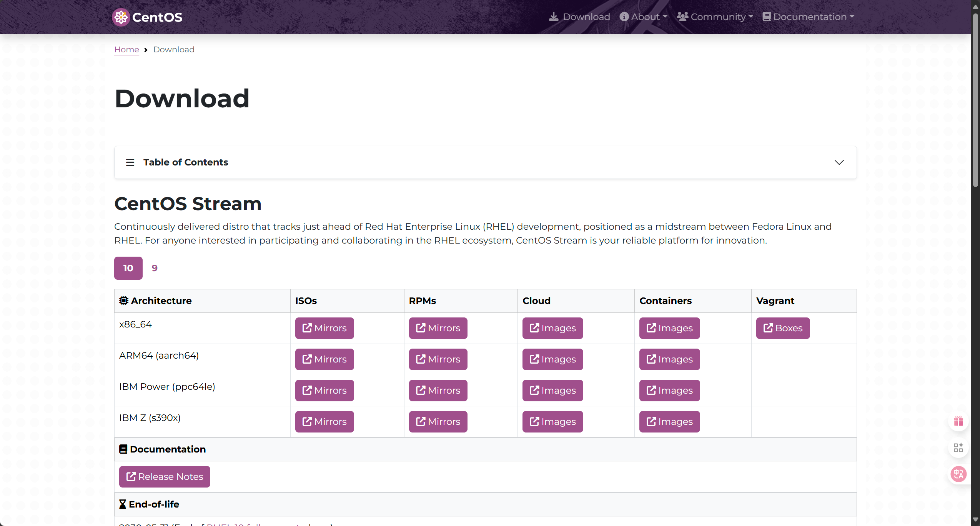Open x86_64 ISOs Mirrors
Screen dimensions: 980x526
coord(324,328)
